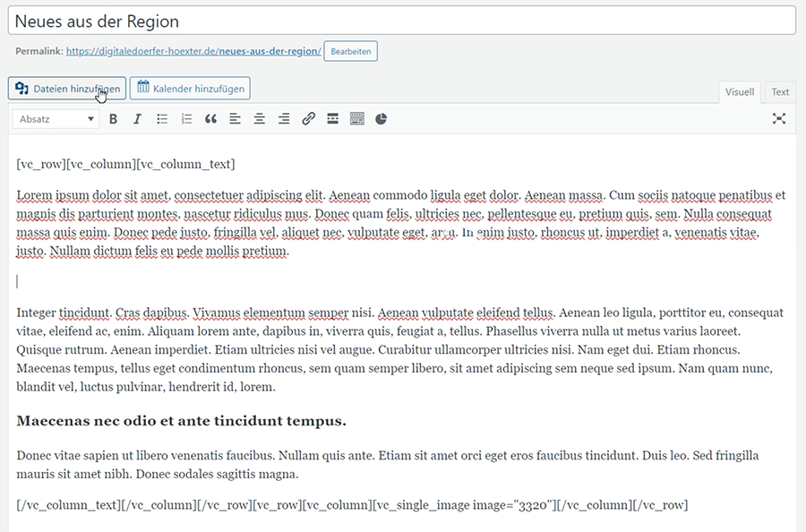Click the Dateien hinzufügen button
806x532 pixels.
click(x=67, y=88)
